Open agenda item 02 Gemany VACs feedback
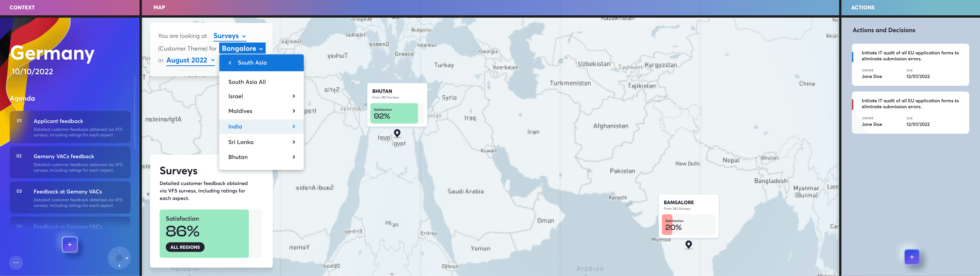The image size is (980, 276). coord(70,162)
